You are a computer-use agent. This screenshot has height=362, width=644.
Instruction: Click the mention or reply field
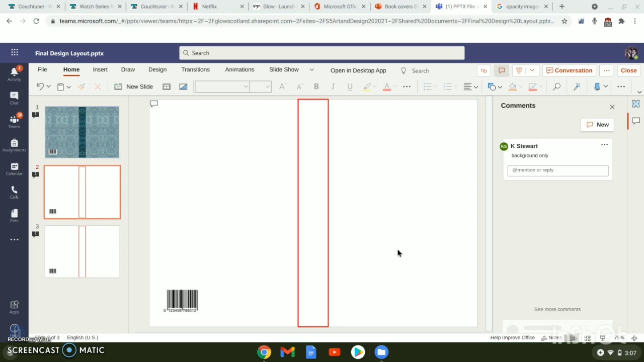tap(558, 170)
